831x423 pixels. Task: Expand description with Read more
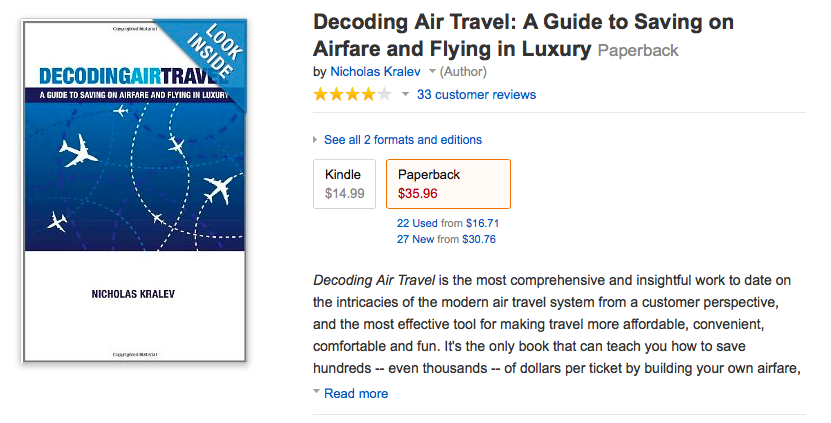pyautogui.click(x=356, y=393)
